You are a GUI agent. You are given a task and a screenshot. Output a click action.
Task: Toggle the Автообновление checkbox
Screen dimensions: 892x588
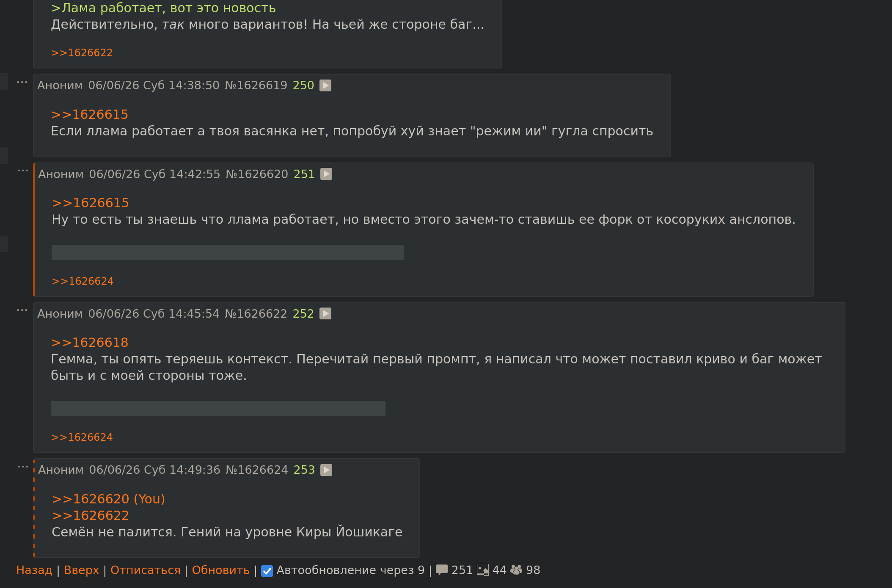pyautogui.click(x=267, y=571)
